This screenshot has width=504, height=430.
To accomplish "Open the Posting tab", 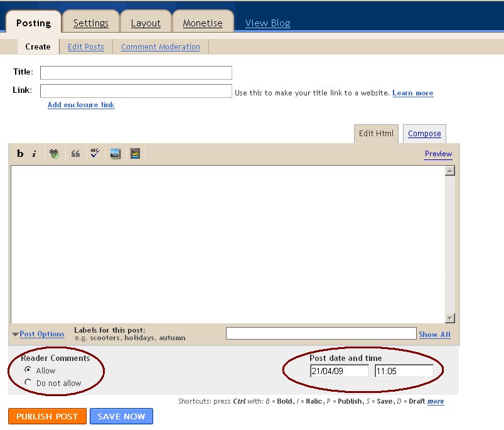I will click(x=33, y=23).
